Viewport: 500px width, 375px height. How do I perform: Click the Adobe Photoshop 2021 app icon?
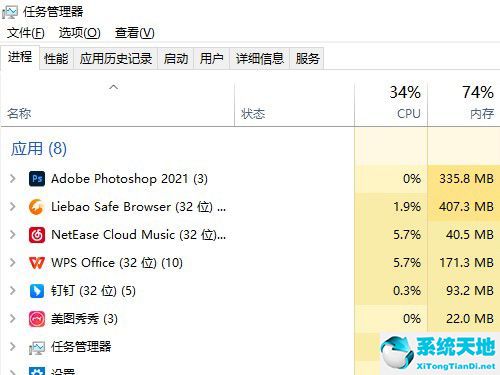click(x=37, y=179)
